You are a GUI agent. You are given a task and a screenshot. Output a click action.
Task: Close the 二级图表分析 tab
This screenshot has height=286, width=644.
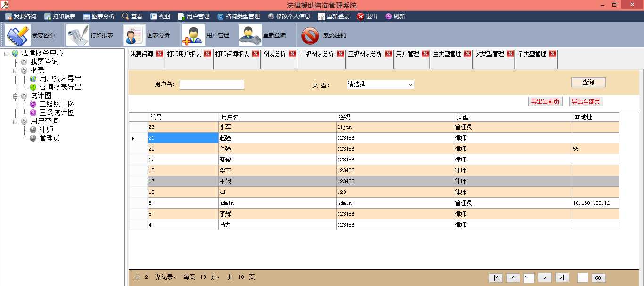(x=341, y=54)
